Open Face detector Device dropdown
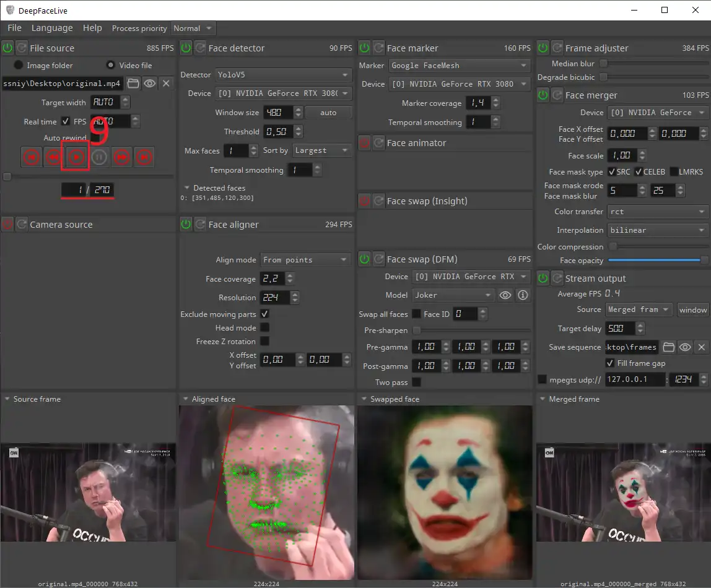 283,93
